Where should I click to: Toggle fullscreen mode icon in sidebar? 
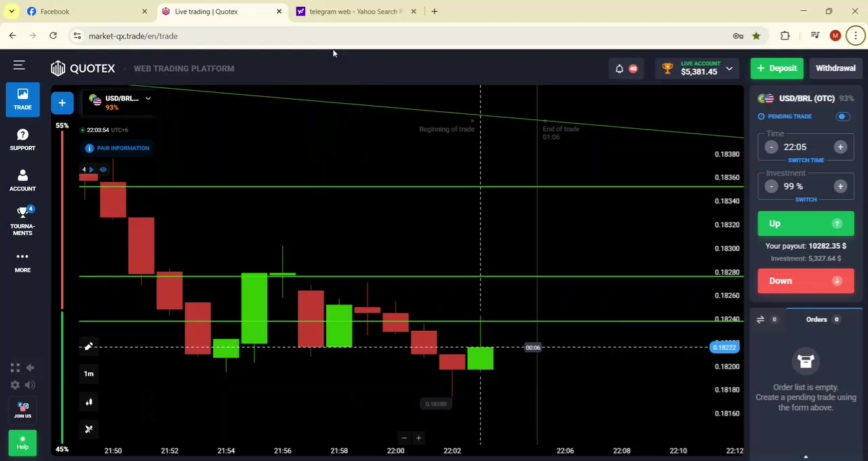point(15,367)
